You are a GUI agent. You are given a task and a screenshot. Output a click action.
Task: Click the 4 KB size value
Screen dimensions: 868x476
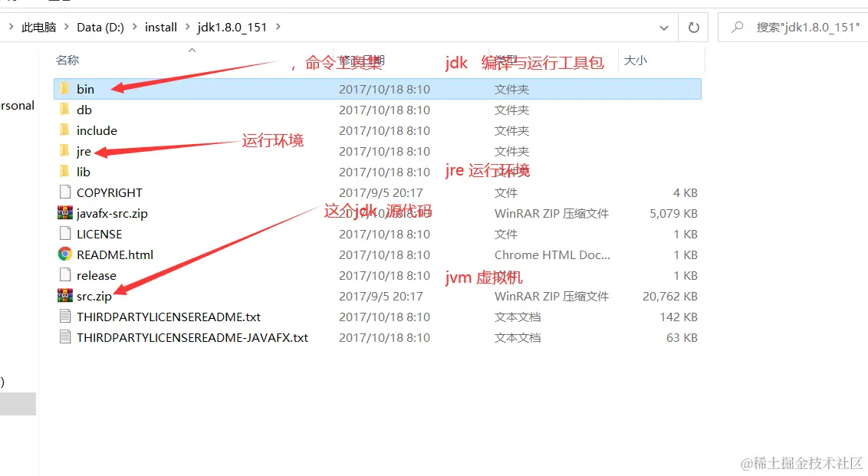[x=686, y=192]
